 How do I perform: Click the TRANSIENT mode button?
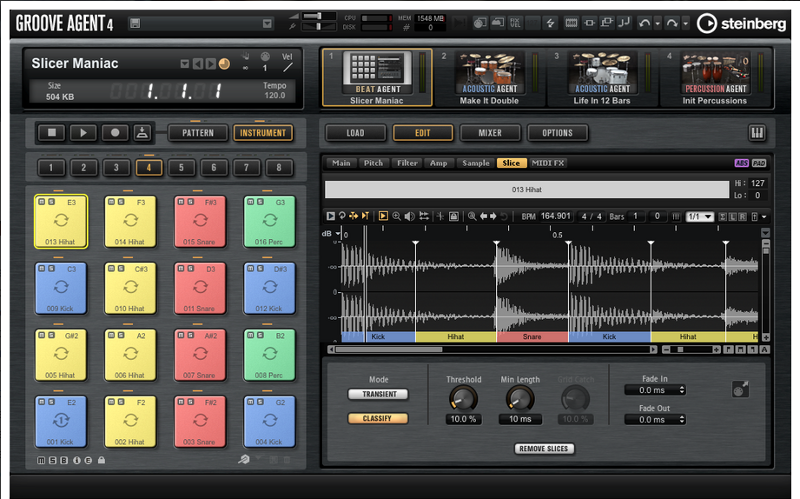(x=378, y=394)
